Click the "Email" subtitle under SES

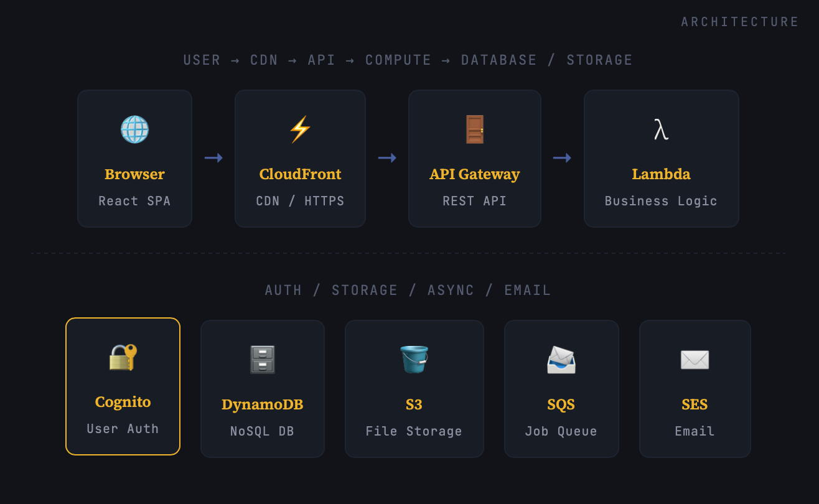[695, 431]
